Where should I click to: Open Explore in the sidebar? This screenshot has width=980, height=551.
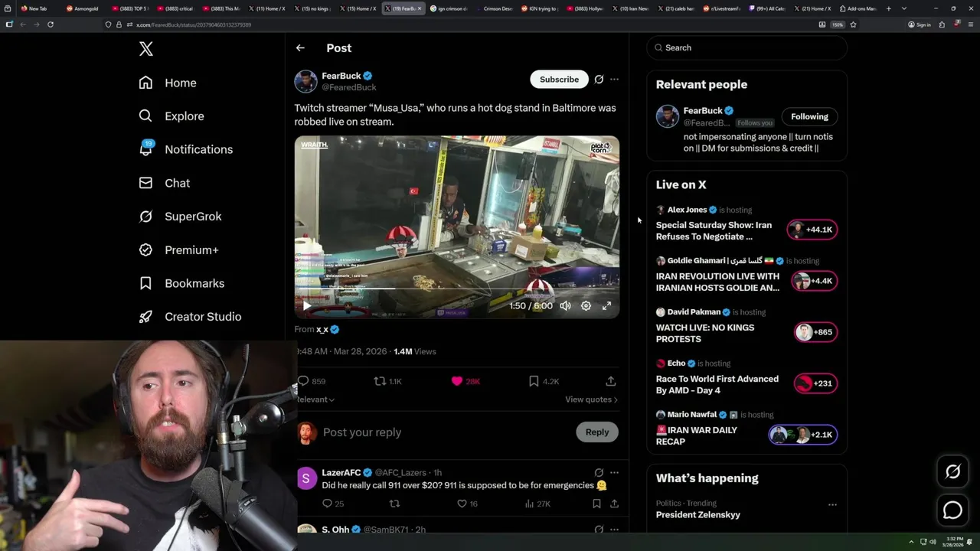pos(171,116)
